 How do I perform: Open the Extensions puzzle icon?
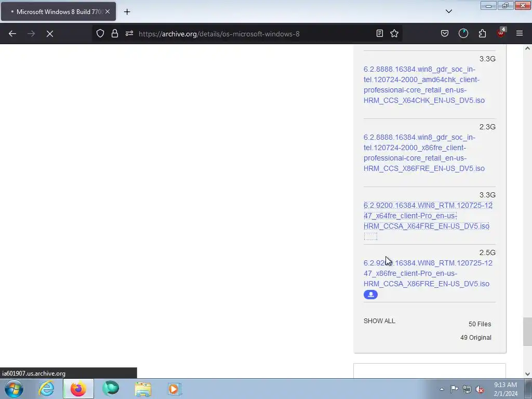[x=482, y=33]
